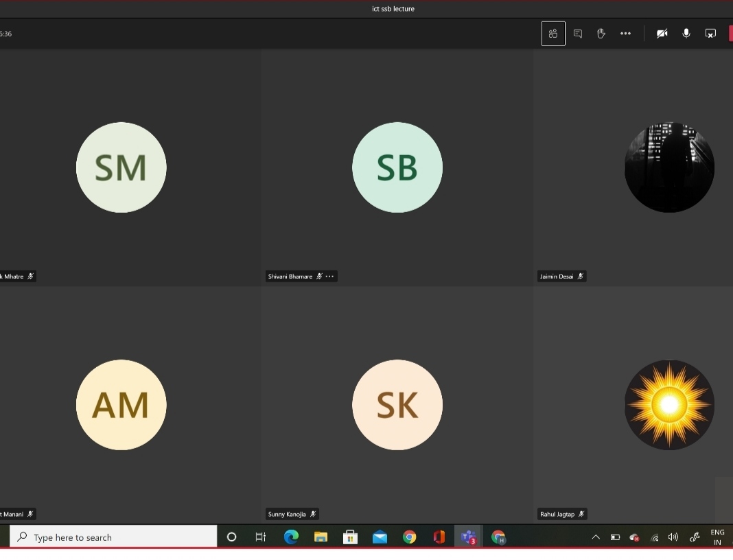The height and width of the screenshot is (560, 733).
Task: Turn on the camera
Action: point(662,34)
